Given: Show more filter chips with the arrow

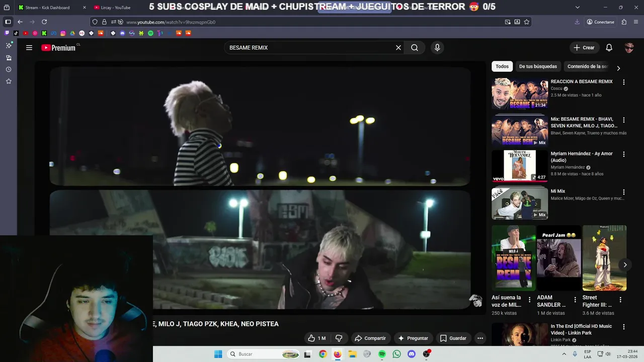Looking at the screenshot, I should coord(618,68).
